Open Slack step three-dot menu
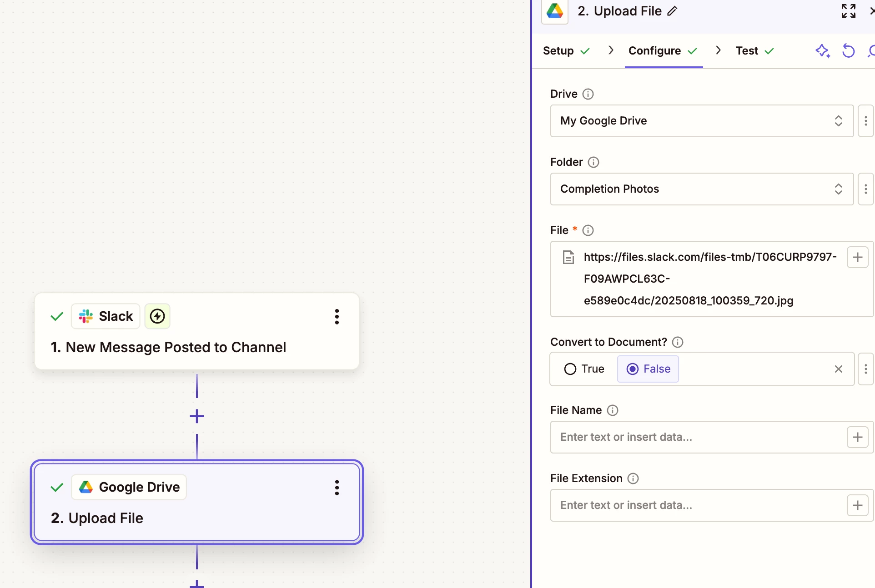The height and width of the screenshot is (588, 875). pos(337,316)
